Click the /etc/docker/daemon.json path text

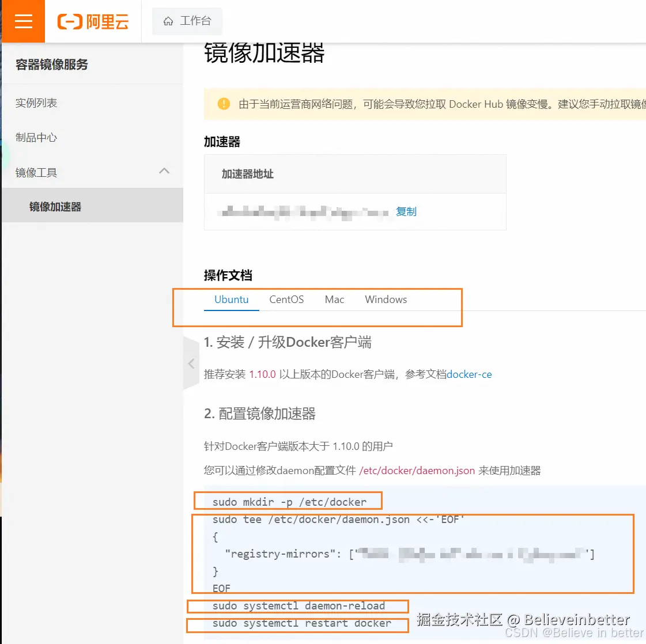417,470
